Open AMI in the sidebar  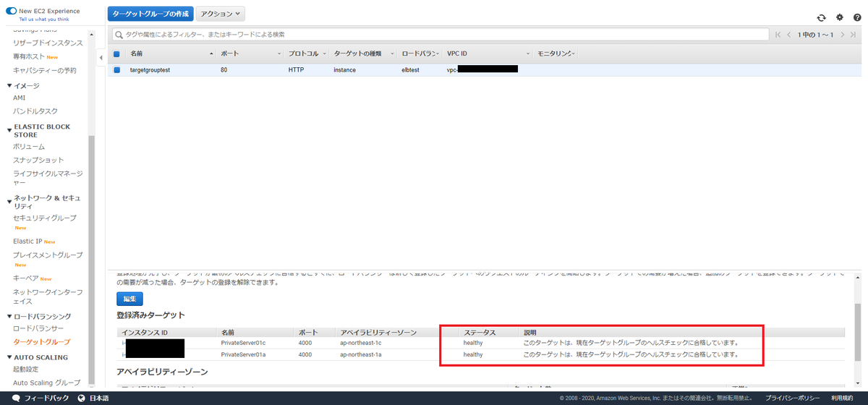point(20,98)
